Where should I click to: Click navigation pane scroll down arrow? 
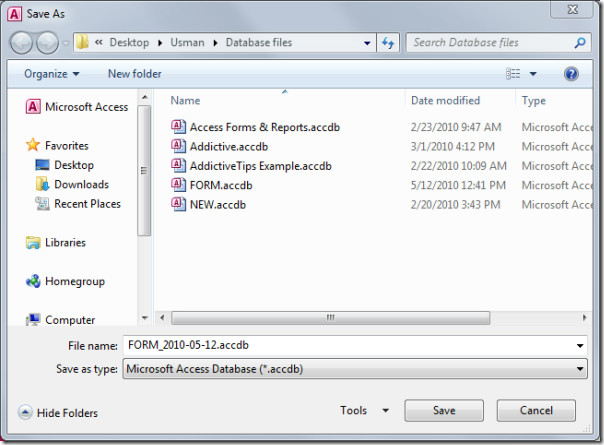click(144, 318)
